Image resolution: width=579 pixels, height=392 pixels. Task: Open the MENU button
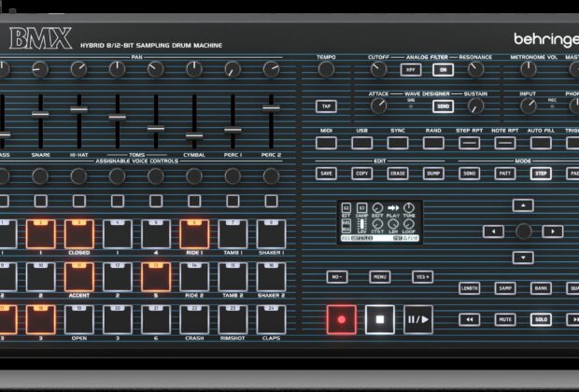(x=380, y=277)
